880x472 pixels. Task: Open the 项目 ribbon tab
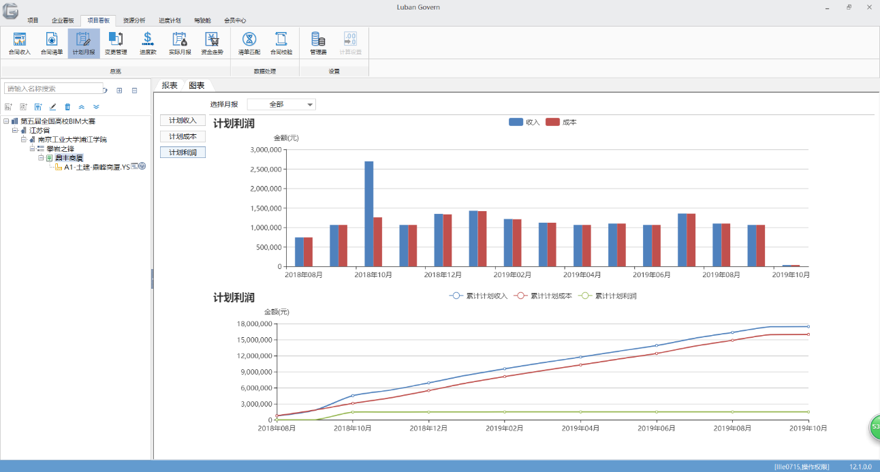[33, 20]
